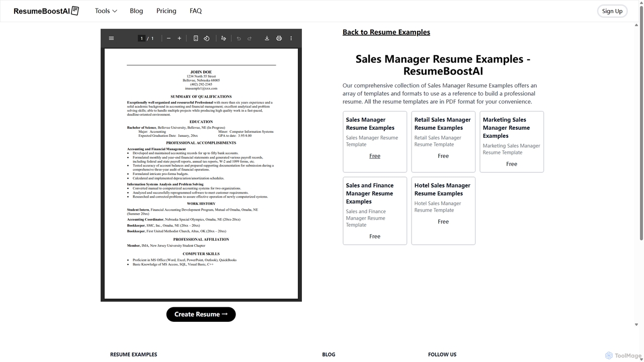Follow the Back to Resume Examples link

[x=386, y=32]
